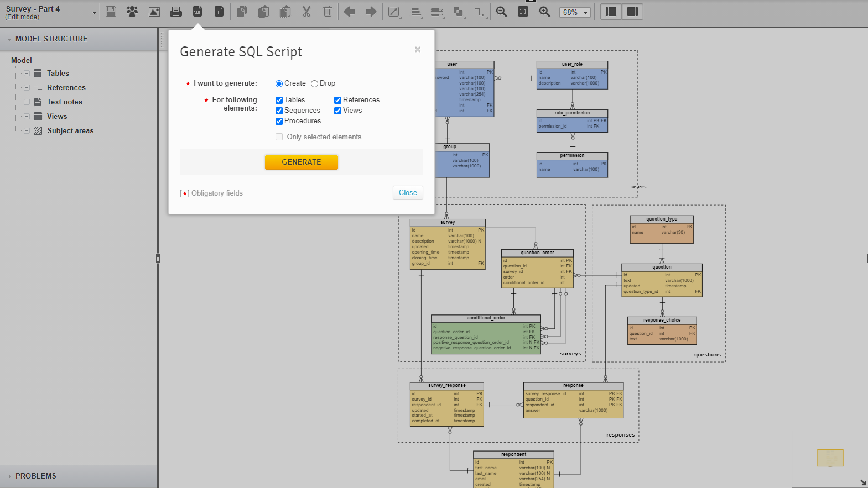Click the question_order table in diagram
The height and width of the screenshot is (488, 868).
click(537, 269)
